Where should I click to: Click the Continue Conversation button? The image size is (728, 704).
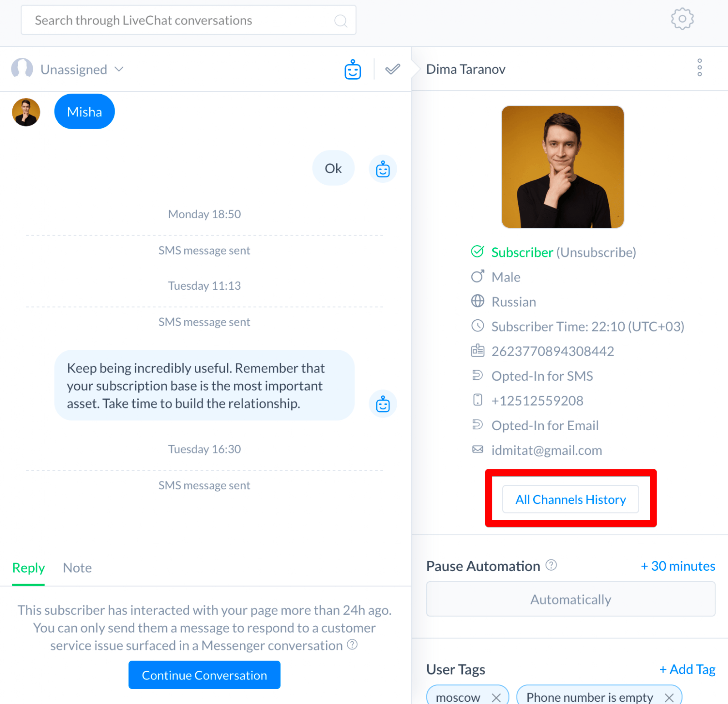click(204, 675)
